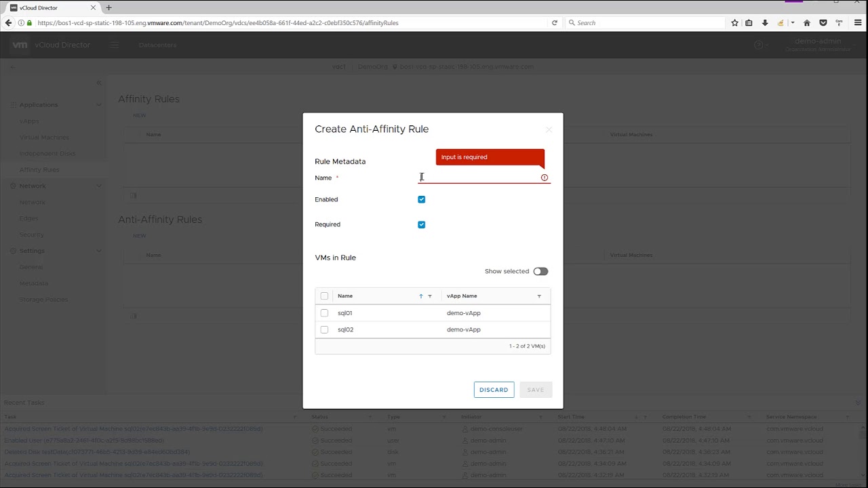This screenshot has height=488, width=868.
Task: Click the SAVE button
Action: 536,390
